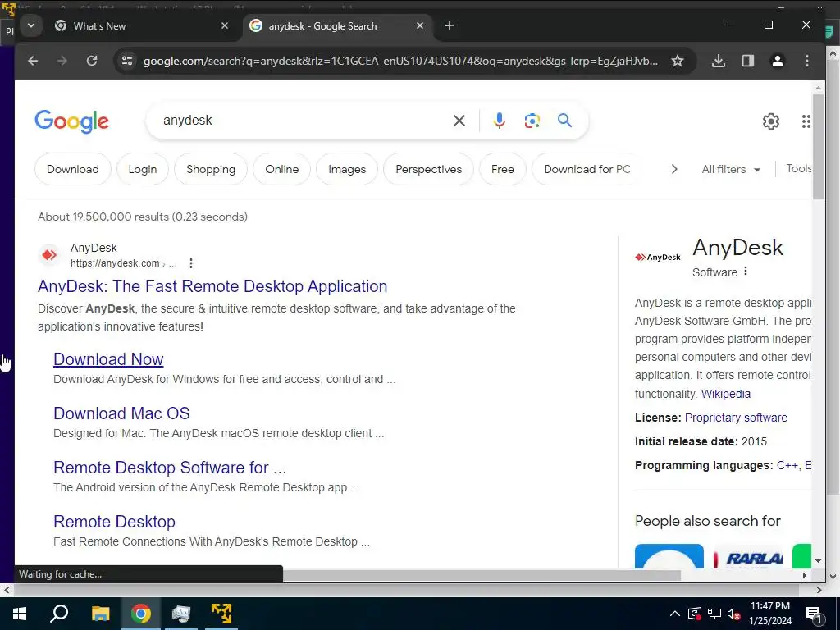Open Proprietary software license link
Screen dimensions: 840x630
pos(736,418)
